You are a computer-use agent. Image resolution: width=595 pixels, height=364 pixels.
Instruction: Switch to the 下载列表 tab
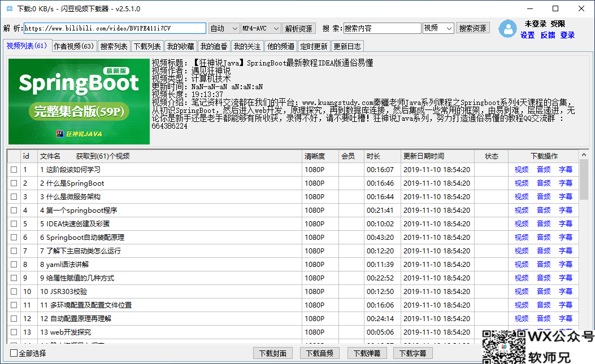coord(148,46)
